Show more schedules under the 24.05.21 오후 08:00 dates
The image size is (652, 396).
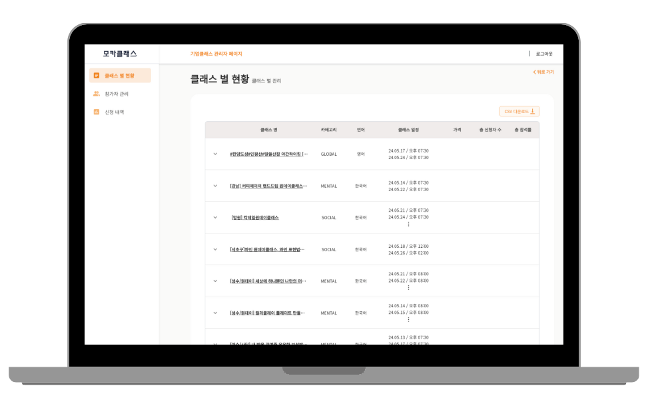408,287
